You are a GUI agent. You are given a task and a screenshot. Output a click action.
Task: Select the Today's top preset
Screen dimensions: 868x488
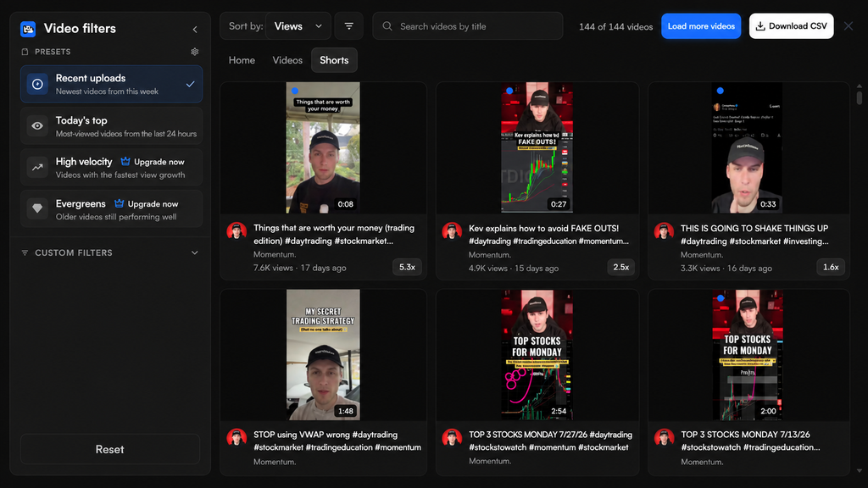click(111, 126)
